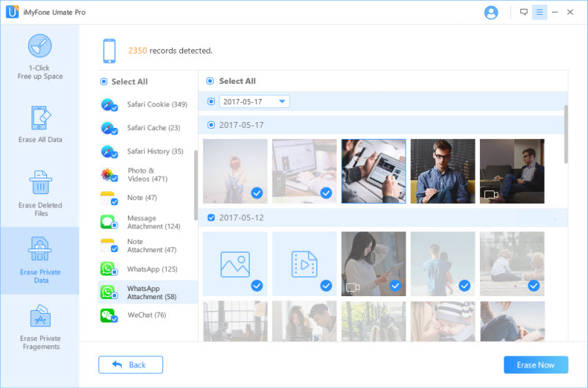Click the 2350 records detected text
588x388 pixels.
point(171,51)
